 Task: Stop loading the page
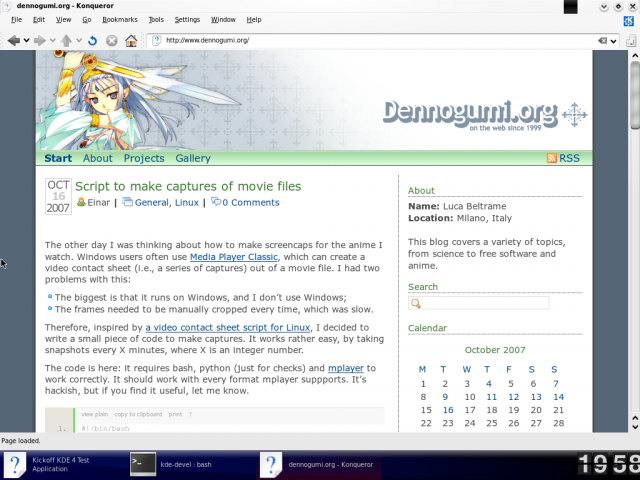(x=111, y=41)
